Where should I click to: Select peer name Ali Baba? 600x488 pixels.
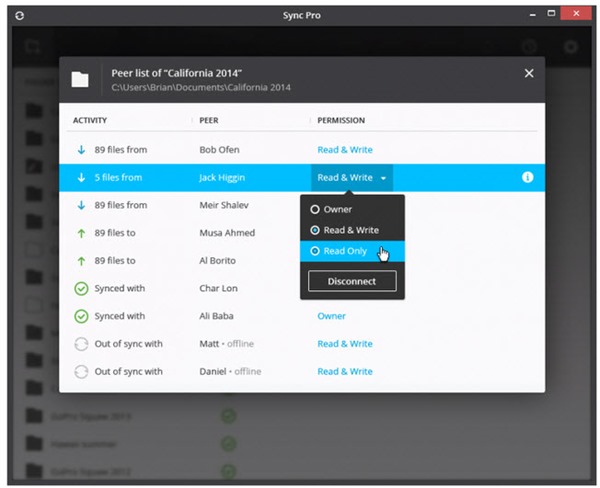click(216, 316)
